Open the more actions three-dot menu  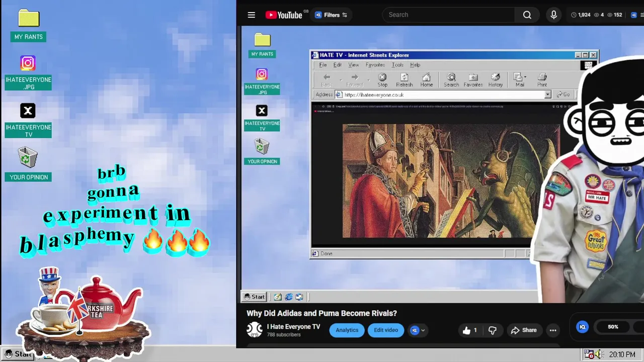(553, 330)
